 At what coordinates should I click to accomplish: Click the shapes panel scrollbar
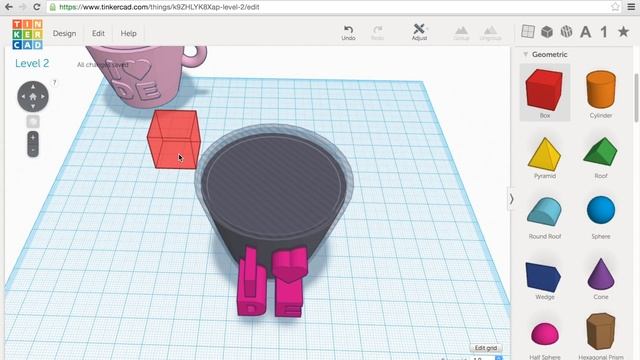coord(636,98)
